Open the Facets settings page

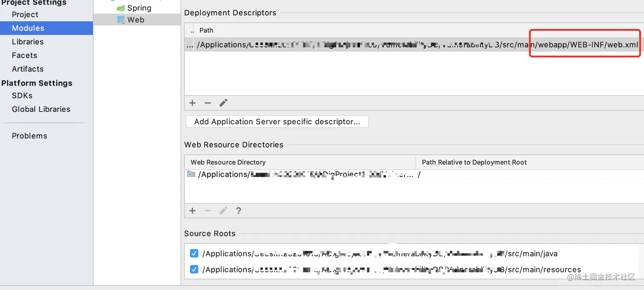coord(24,55)
